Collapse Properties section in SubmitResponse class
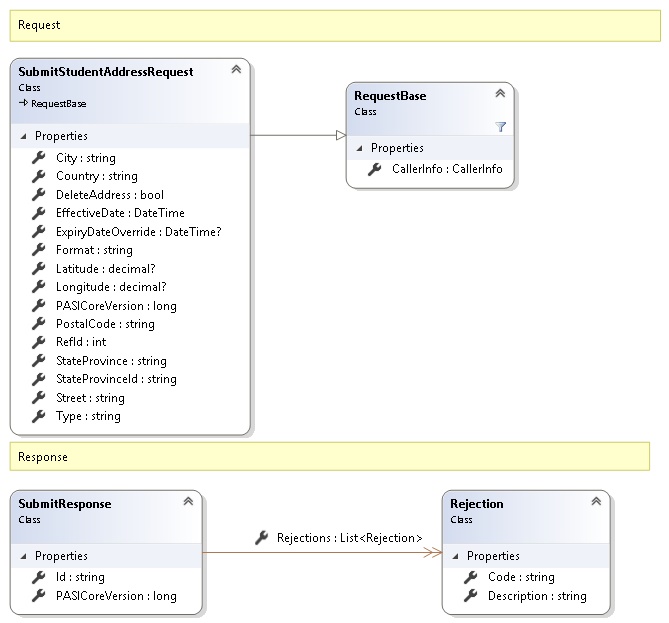 (24, 556)
